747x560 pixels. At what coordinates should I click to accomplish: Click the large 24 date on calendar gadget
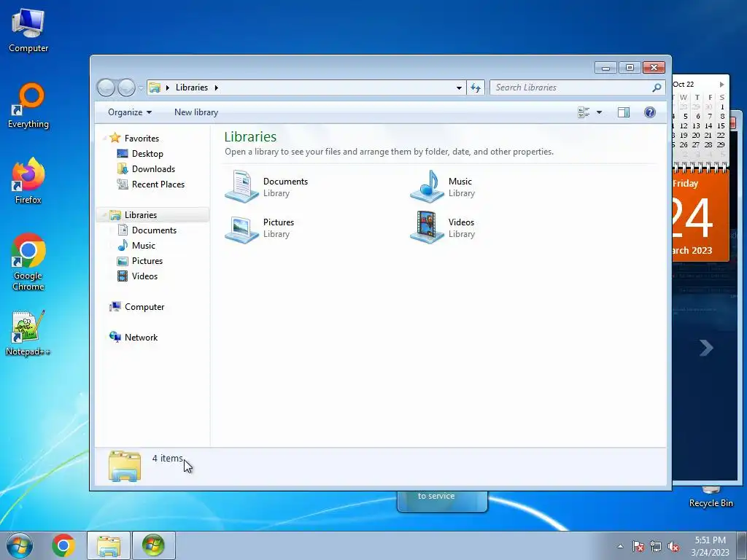click(692, 217)
